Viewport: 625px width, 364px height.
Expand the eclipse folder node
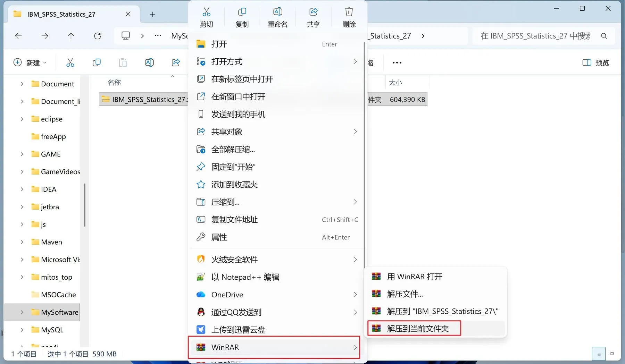pos(22,119)
